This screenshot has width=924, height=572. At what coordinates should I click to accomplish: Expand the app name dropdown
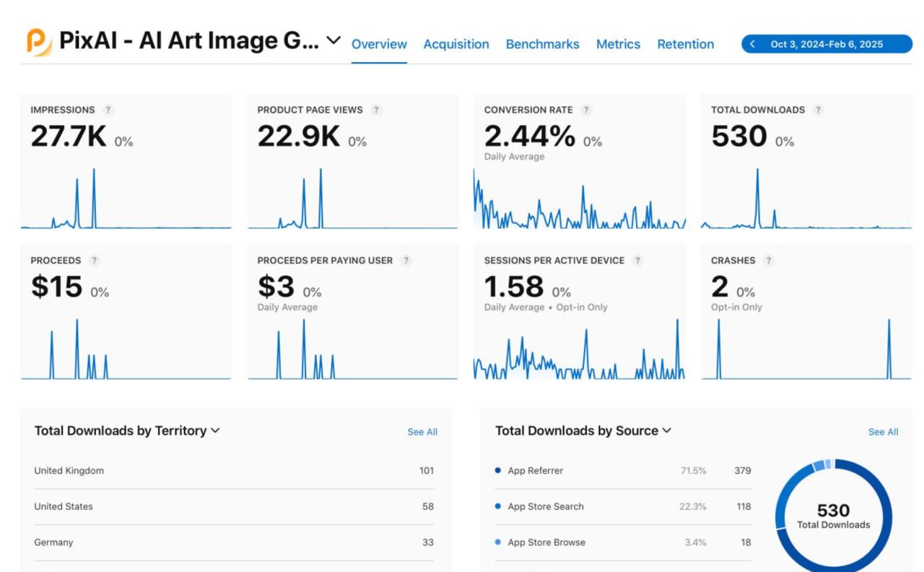[331, 42]
